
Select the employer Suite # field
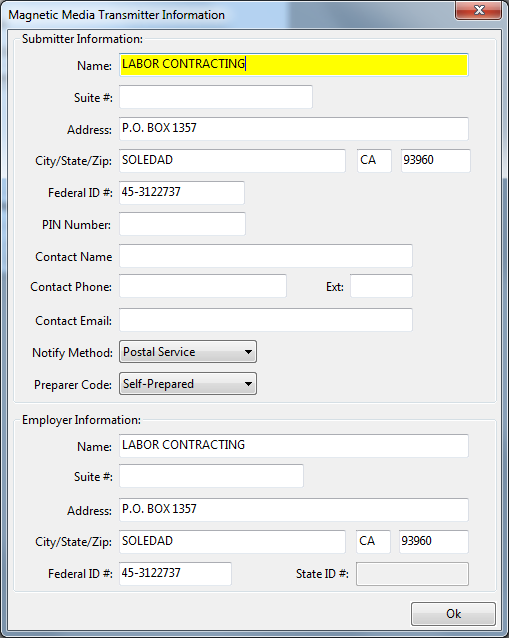[211, 476]
